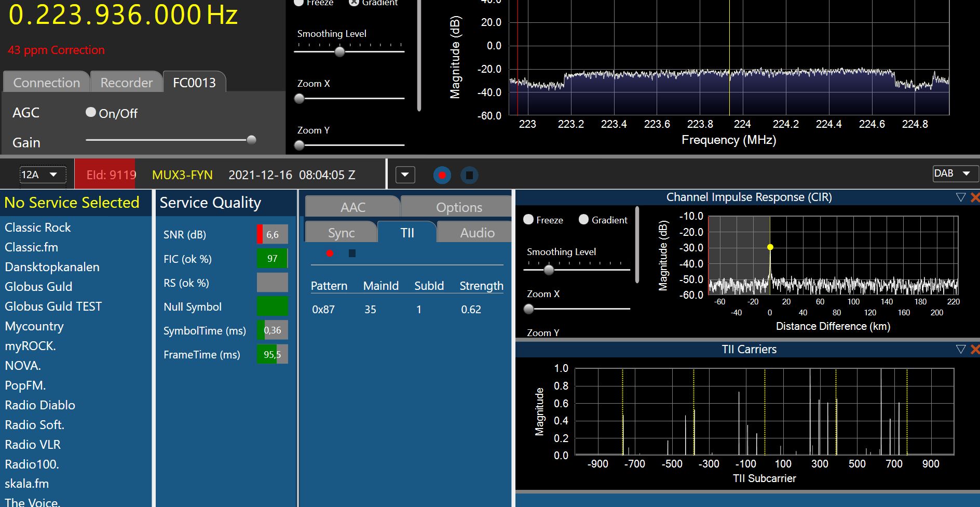Click the small red record dot in TII tab
Screen dimensions: 980x507
click(330, 253)
